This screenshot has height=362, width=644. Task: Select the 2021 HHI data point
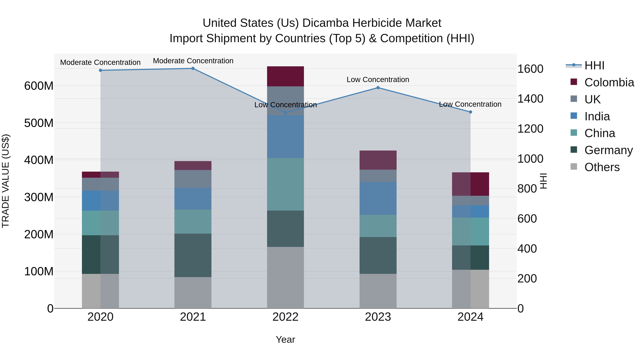[x=193, y=68]
